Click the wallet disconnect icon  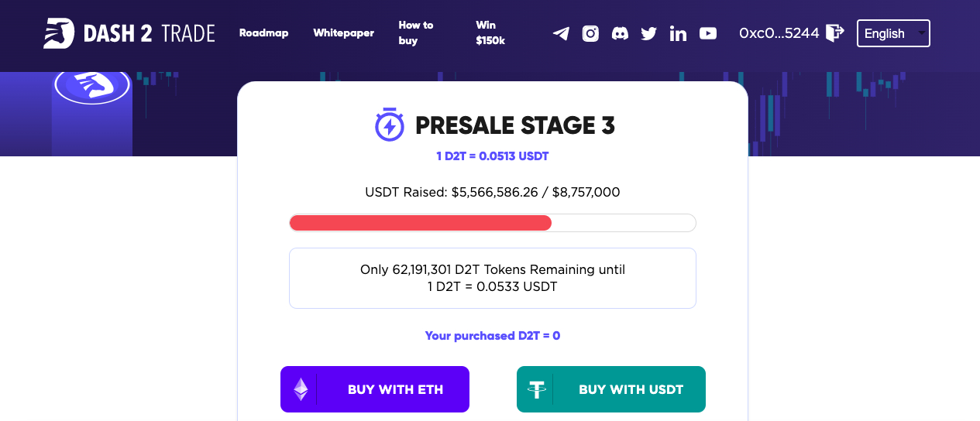click(834, 33)
